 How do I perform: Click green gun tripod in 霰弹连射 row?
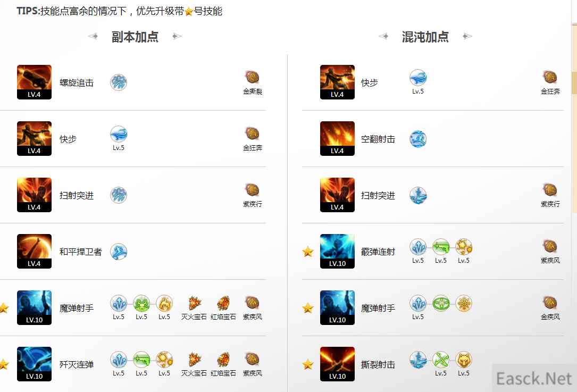tap(441, 247)
